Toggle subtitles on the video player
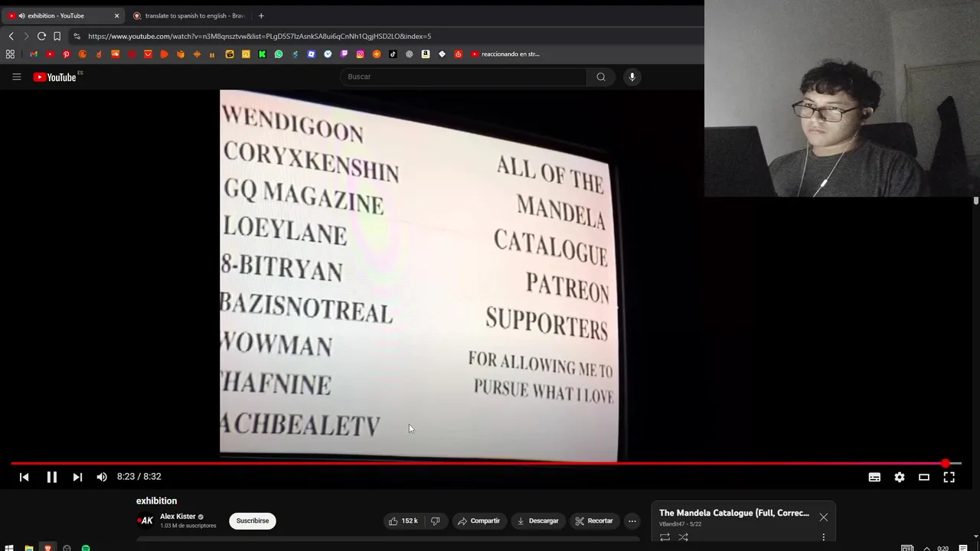Image resolution: width=980 pixels, height=551 pixels. click(874, 477)
